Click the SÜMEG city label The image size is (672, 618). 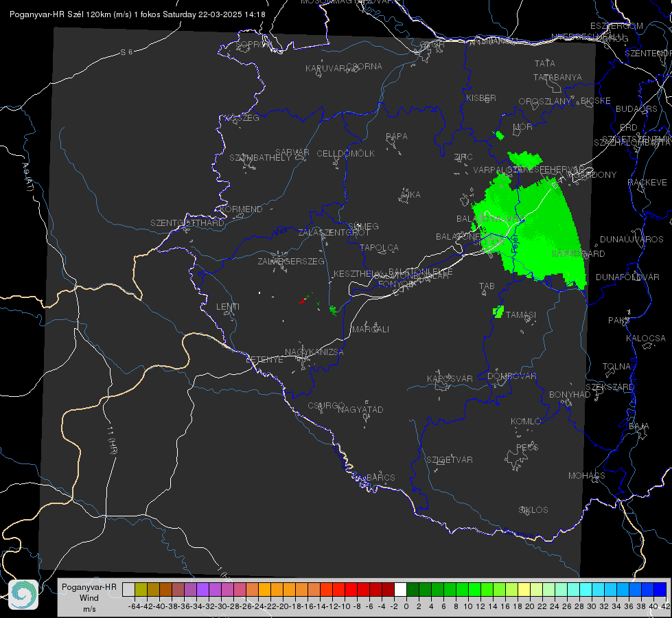363,226
